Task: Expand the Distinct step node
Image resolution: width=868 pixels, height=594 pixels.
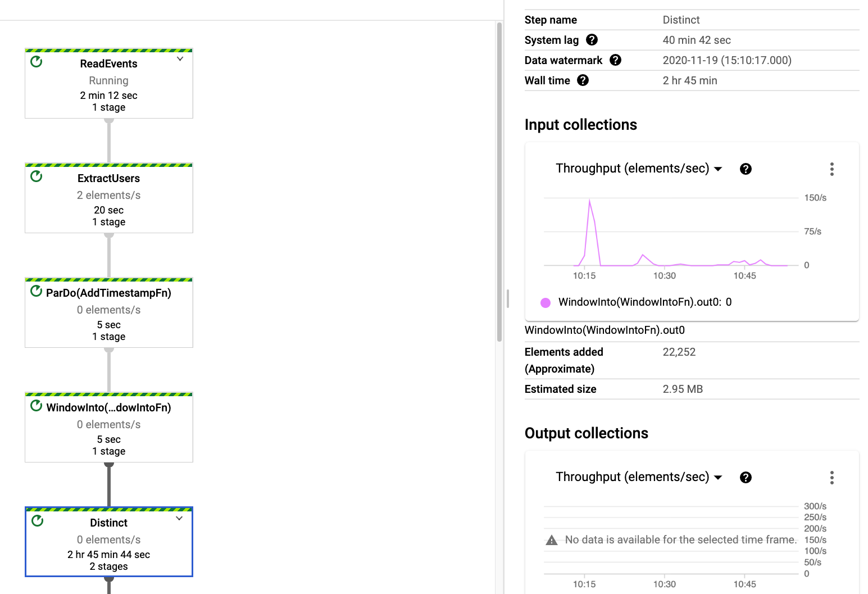Action: point(179,518)
